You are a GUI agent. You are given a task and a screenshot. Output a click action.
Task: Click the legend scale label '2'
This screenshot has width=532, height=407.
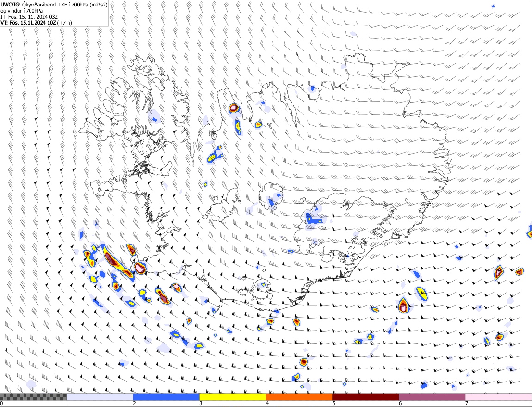coord(134,404)
